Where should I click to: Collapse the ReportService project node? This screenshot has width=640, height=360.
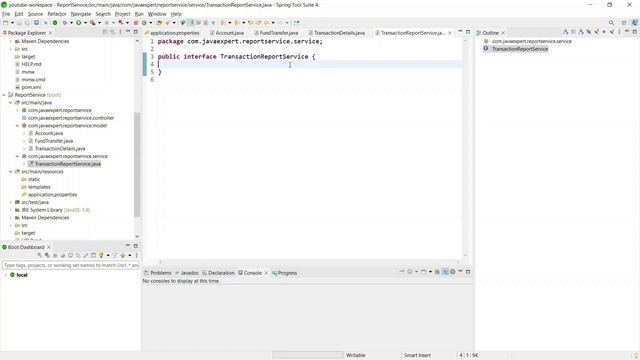click(x=4, y=95)
